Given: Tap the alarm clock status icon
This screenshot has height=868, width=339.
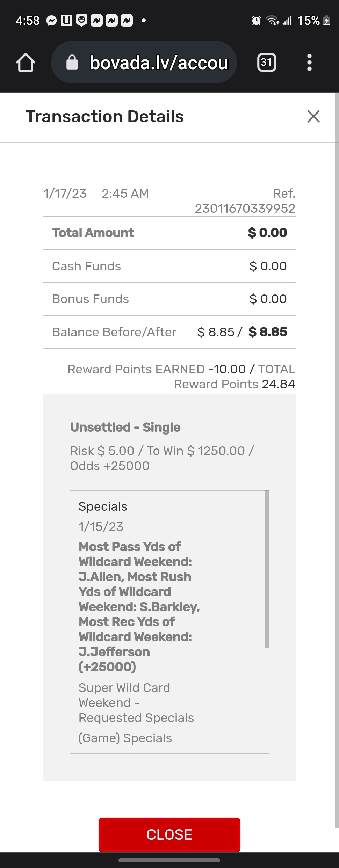Looking at the screenshot, I should pos(256,21).
